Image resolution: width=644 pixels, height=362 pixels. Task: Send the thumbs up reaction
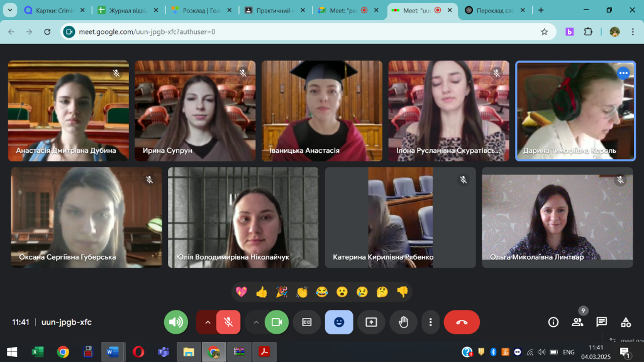(262, 292)
